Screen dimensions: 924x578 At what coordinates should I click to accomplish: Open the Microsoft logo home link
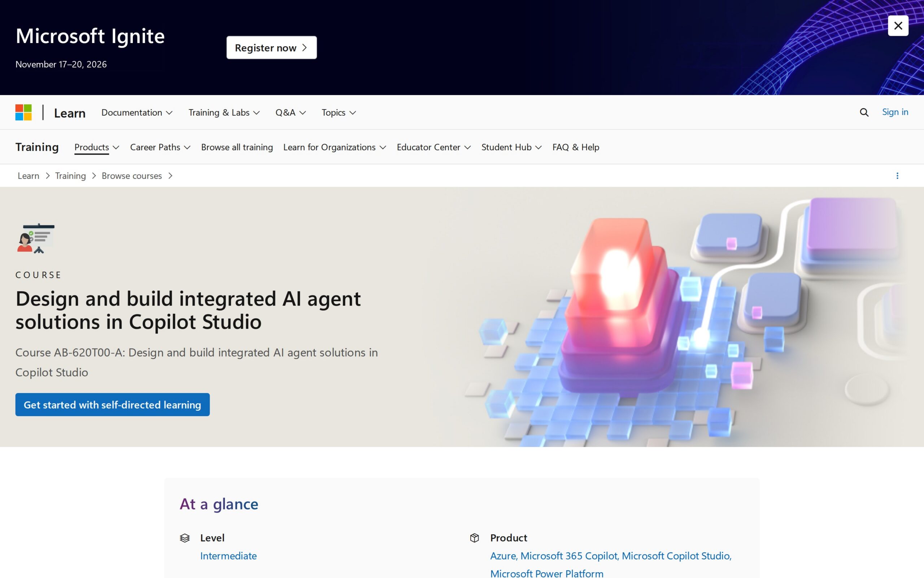[x=24, y=112]
